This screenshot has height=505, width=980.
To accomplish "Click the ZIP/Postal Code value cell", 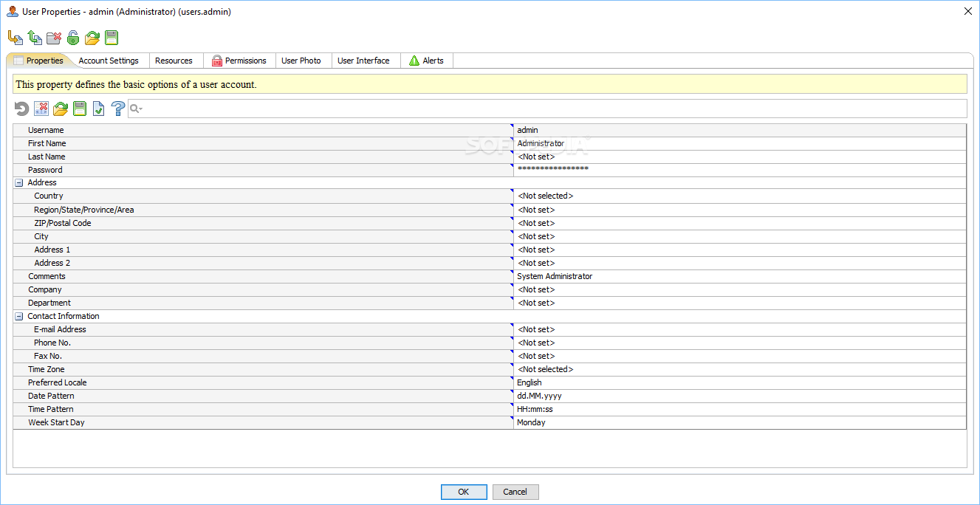I will 739,223.
